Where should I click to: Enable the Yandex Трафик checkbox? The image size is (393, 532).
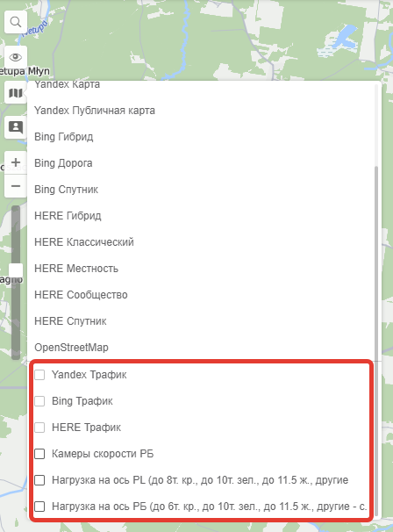[x=39, y=375]
